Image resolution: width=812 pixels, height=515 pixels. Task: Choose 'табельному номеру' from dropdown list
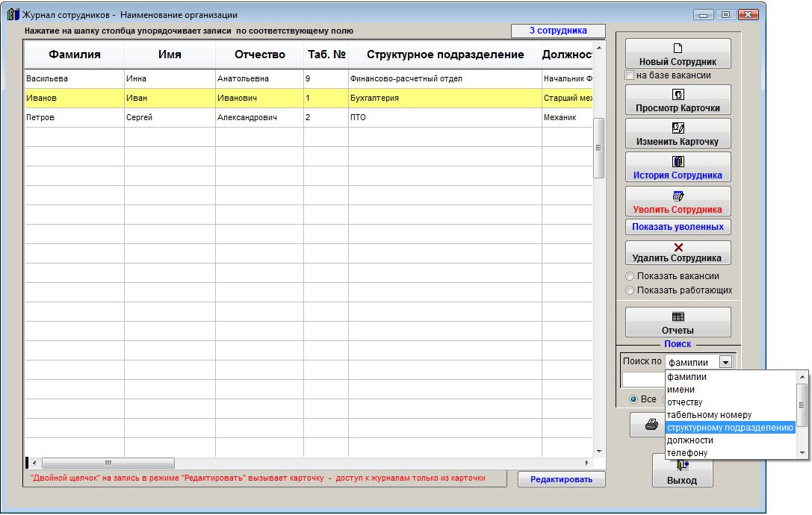[709, 414]
